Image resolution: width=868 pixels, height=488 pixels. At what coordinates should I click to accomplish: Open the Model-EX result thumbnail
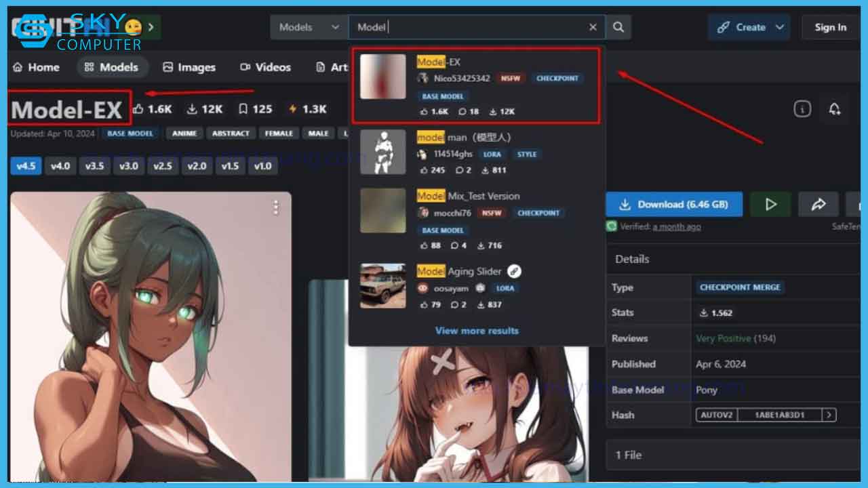click(x=382, y=77)
